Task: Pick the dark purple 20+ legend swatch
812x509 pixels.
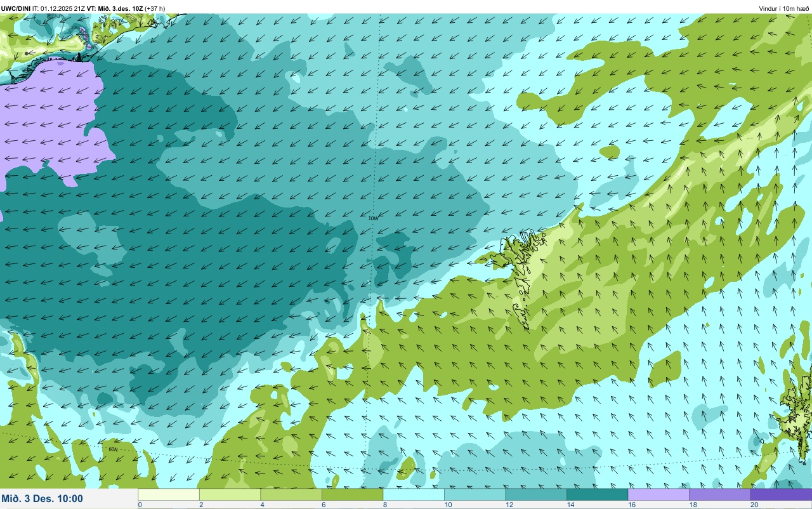Action: pyautogui.click(x=781, y=494)
